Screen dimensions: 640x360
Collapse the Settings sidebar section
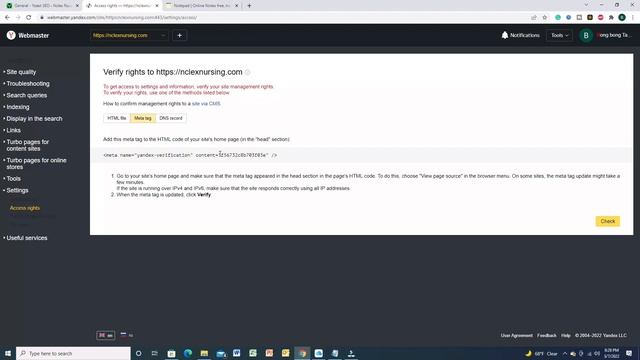[x=17, y=191]
